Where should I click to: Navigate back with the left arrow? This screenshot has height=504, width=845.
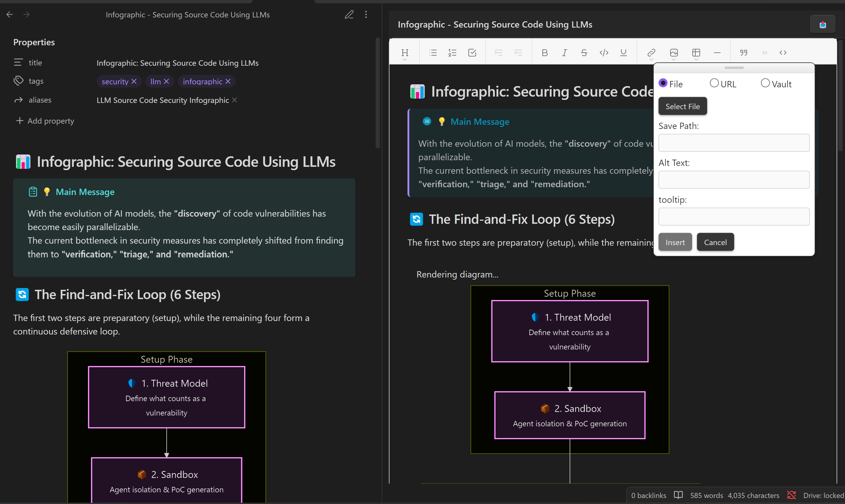tap(10, 14)
